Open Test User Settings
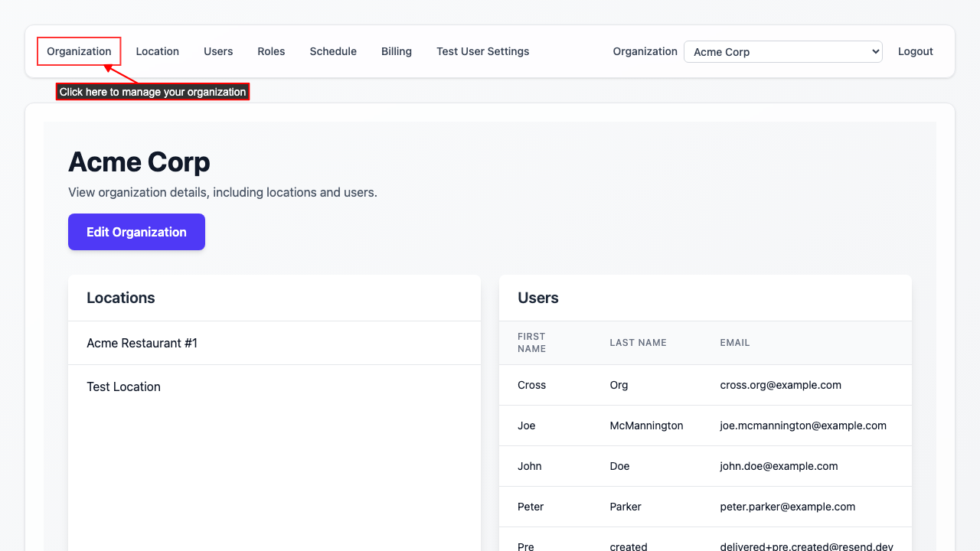The height and width of the screenshot is (551, 980). click(x=482, y=51)
